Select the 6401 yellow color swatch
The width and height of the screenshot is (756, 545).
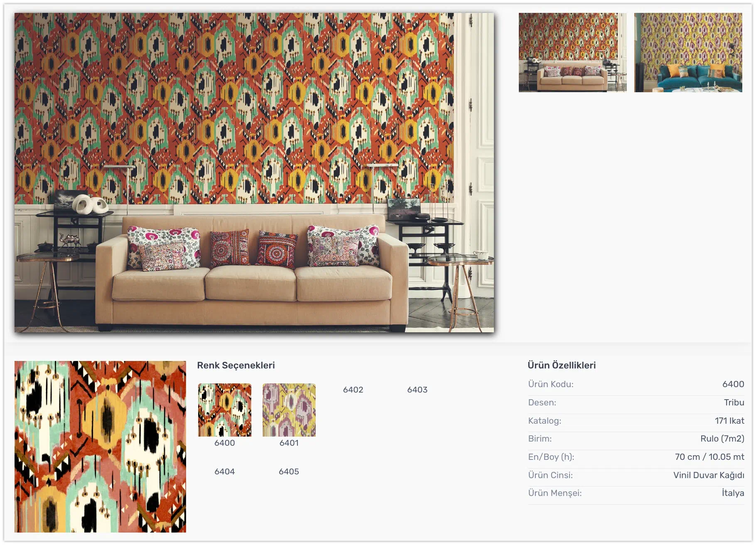[x=289, y=410]
